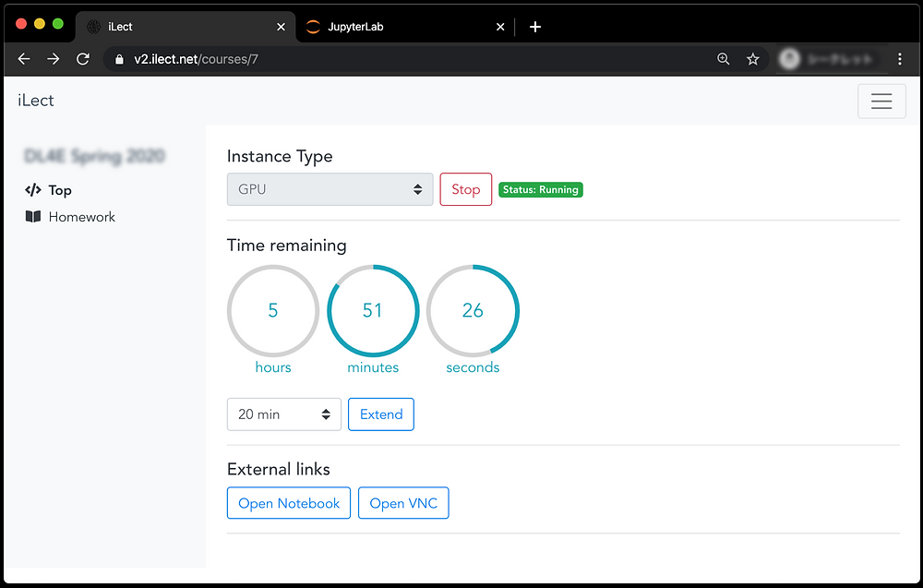Extend the session time
This screenshot has height=588, width=923.
click(x=380, y=414)
